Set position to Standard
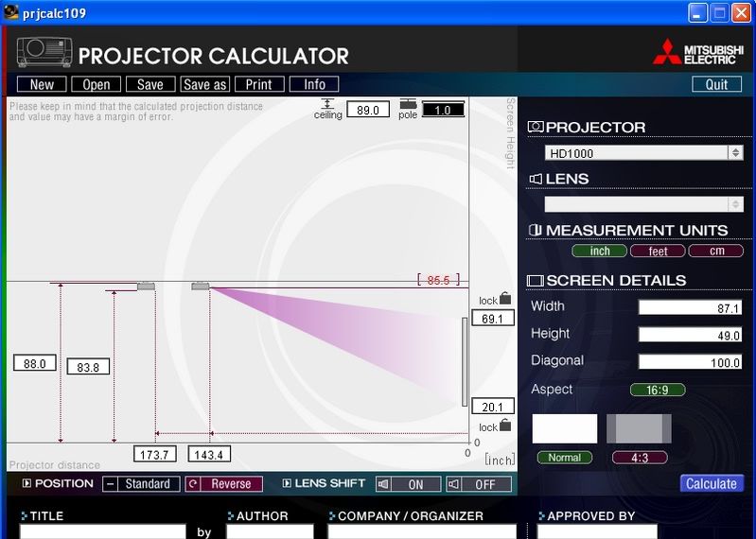Image resolution: width=756 pixels, height=539 pixels. pos(141,484)
